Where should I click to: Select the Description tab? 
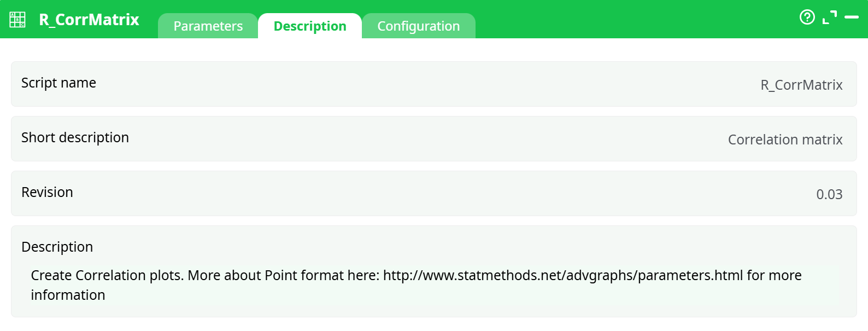pos(309,26)
